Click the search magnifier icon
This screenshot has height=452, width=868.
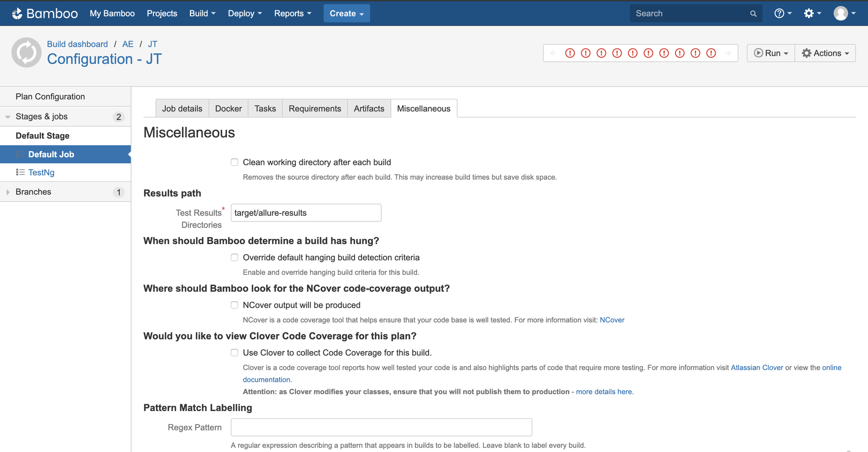coord(753,14)
